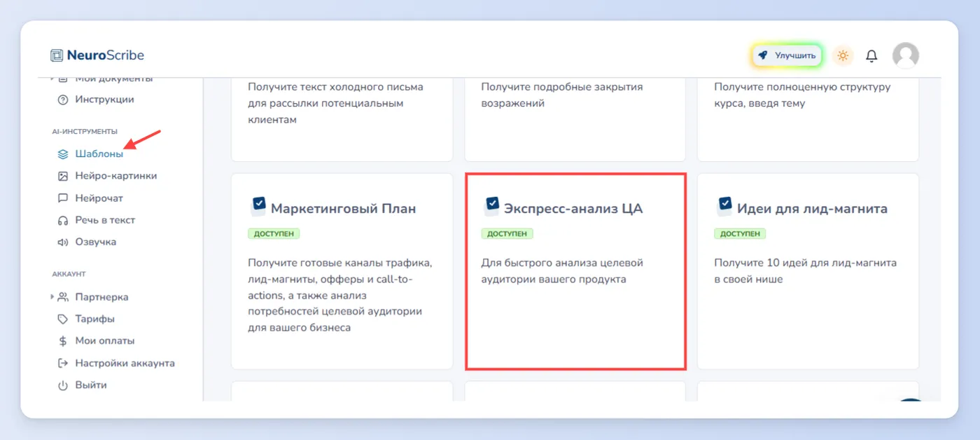Open the NeuroScribe home link
980x440 pixels.
[x=97, y=55]
